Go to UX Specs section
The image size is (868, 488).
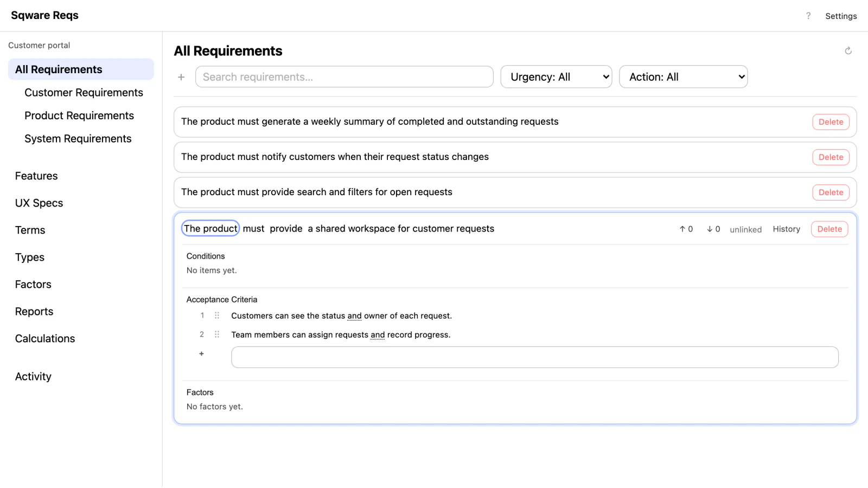39,203
